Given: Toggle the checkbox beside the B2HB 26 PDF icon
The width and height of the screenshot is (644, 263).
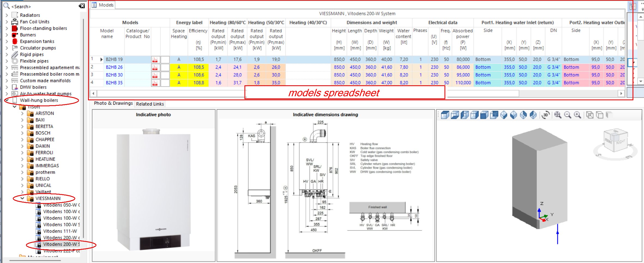Looking at the screenshot, I should (x=165, y=67).
